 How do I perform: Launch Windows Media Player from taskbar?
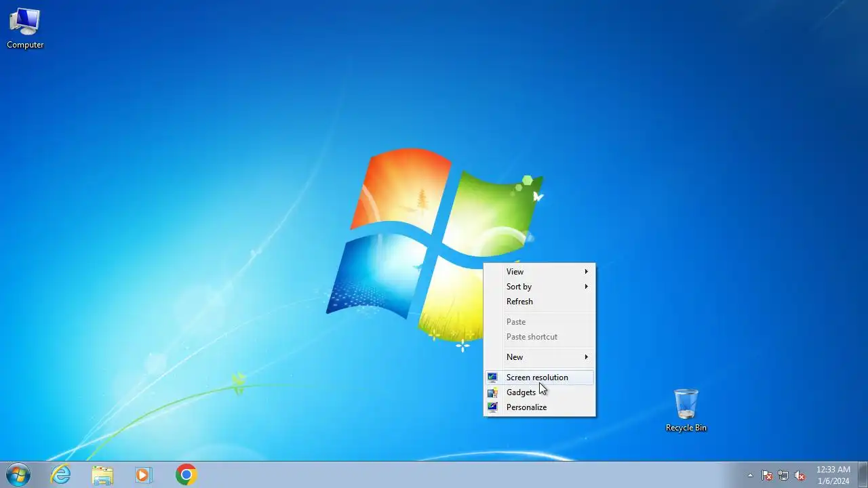coord(144,474)
